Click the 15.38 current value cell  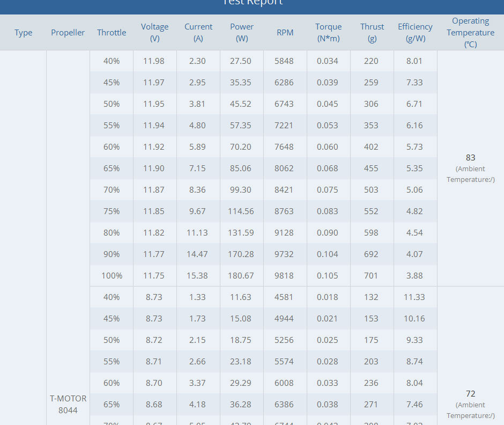197,276
